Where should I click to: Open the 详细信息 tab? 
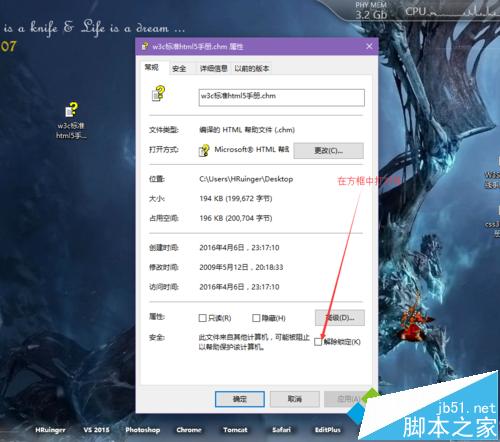[x=213, y=69]
